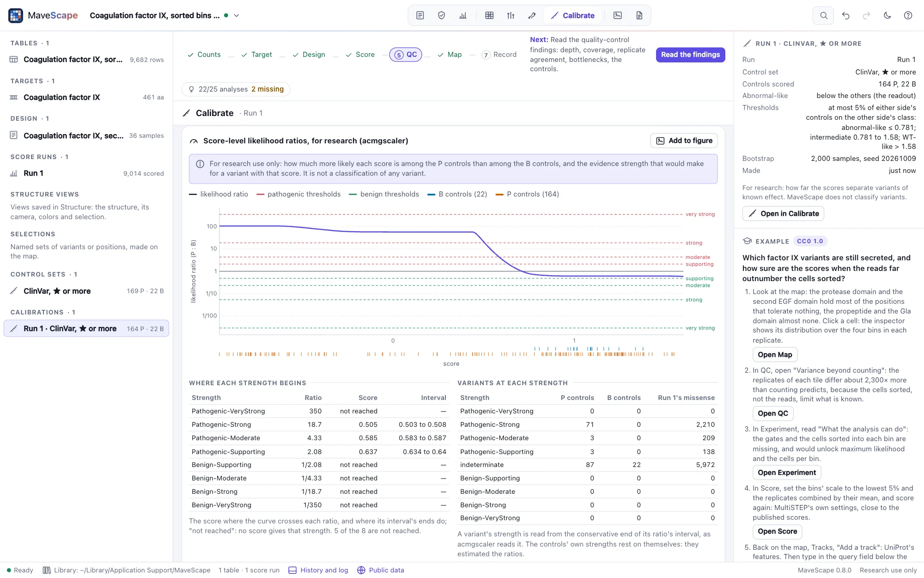Viewport: 924px width, 578px height.
Task: Go to the Counts step
Action: [x=204, y=55]
